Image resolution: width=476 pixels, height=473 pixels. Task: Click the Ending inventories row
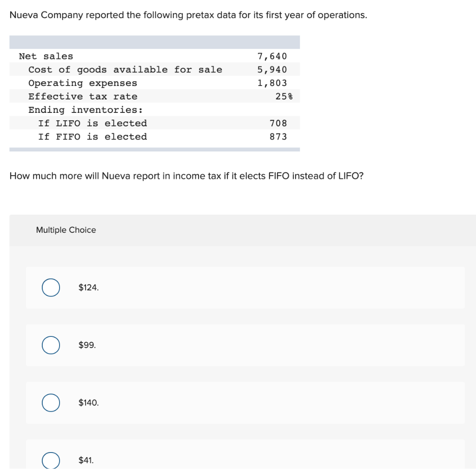tap(87, 110)
